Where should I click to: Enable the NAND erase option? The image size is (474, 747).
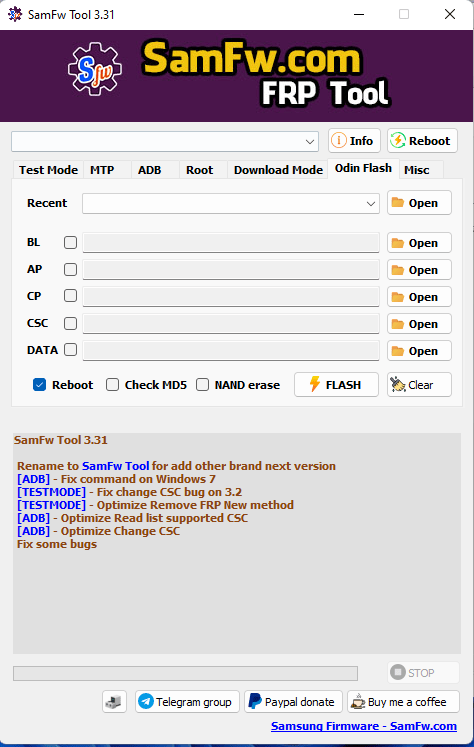pyautogui.click(x=202, y=384)
